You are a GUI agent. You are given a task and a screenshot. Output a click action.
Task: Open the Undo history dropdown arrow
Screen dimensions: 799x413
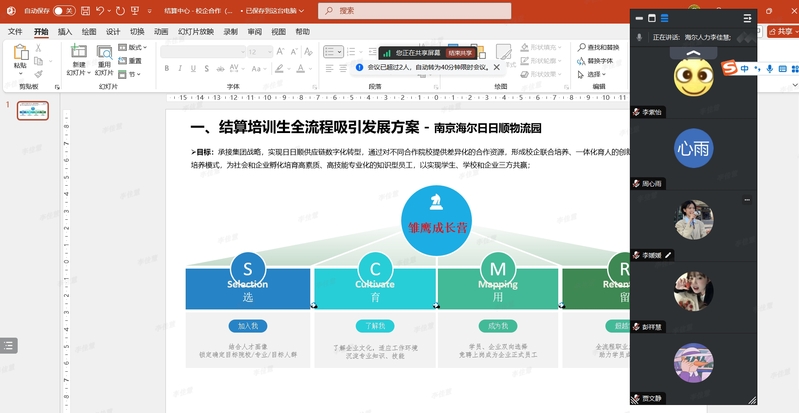109,11
